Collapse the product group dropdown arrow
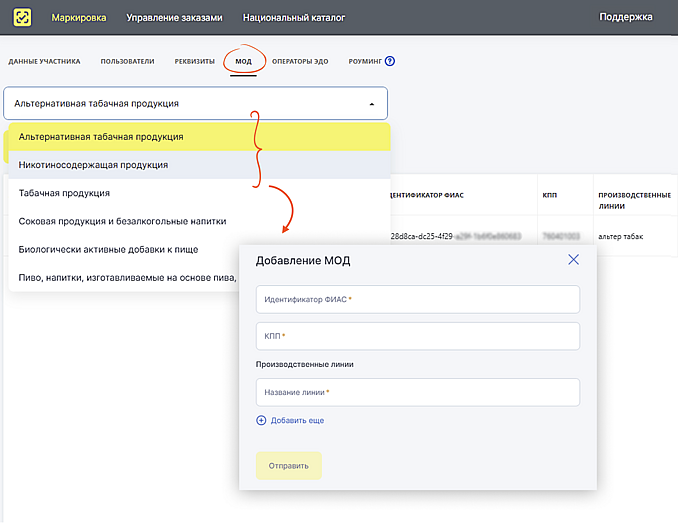The height and width of the screenshot is (523, 678). (372, 104)
